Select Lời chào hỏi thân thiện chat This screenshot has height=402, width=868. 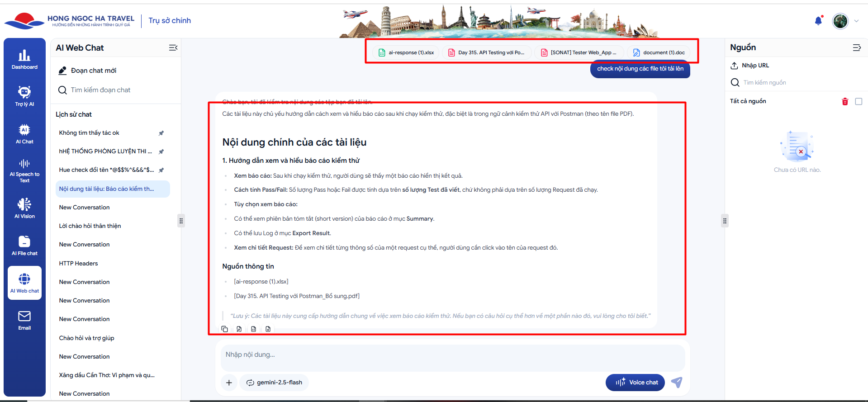pyautogui.click(x=90, y=226)
